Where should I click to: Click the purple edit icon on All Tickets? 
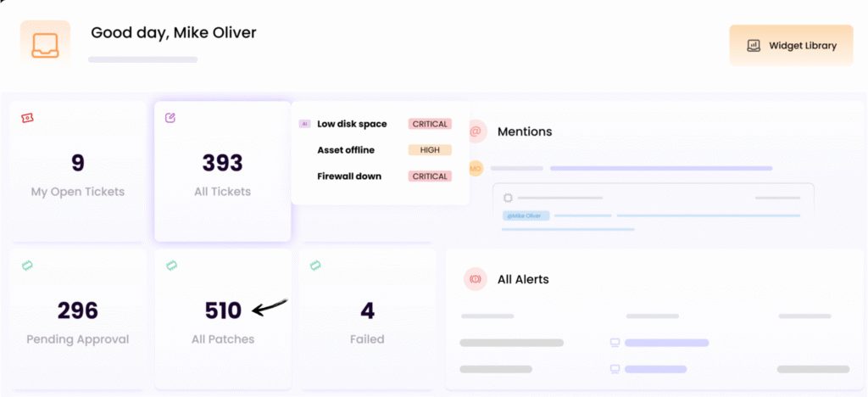(x=170, y=118)
